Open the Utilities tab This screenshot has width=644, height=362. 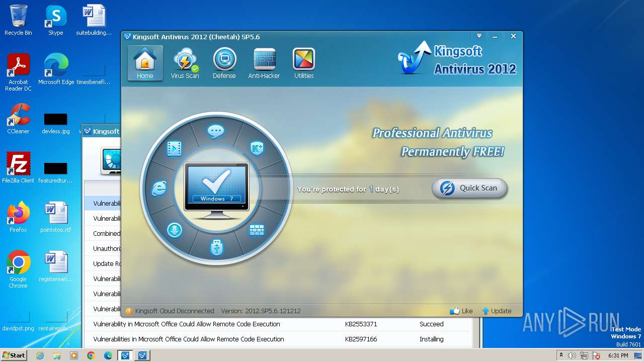(x=304, y=63)
